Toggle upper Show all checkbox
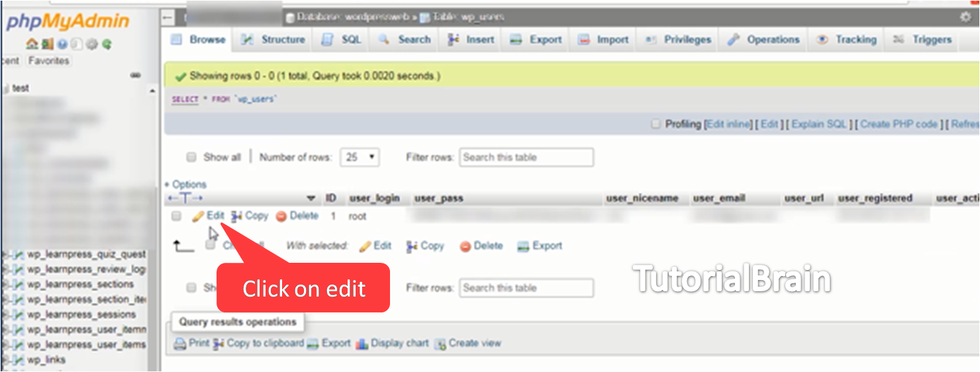The height and width of the screenshot is (372, 980). 191,158
